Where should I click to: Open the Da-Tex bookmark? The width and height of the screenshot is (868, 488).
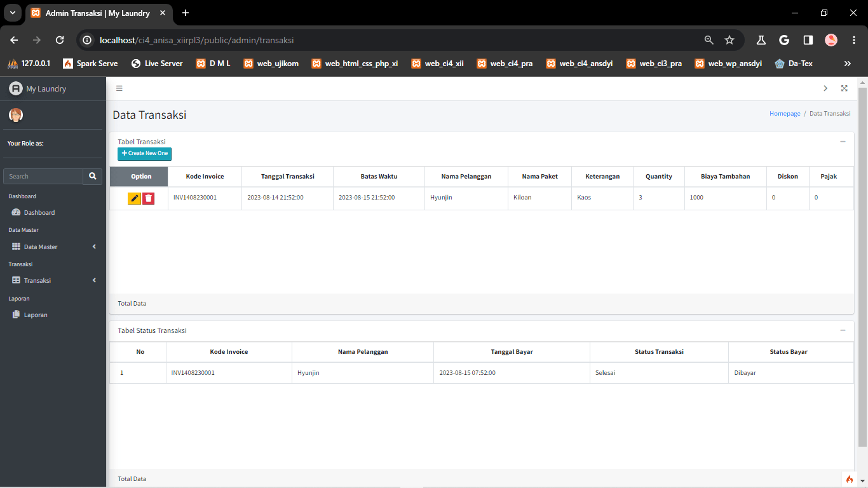click(x=794, y=64)
